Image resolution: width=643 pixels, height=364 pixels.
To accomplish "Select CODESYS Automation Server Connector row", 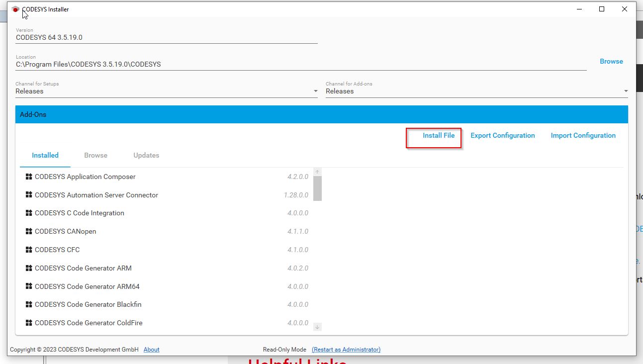I will click(x=167, y=195).
